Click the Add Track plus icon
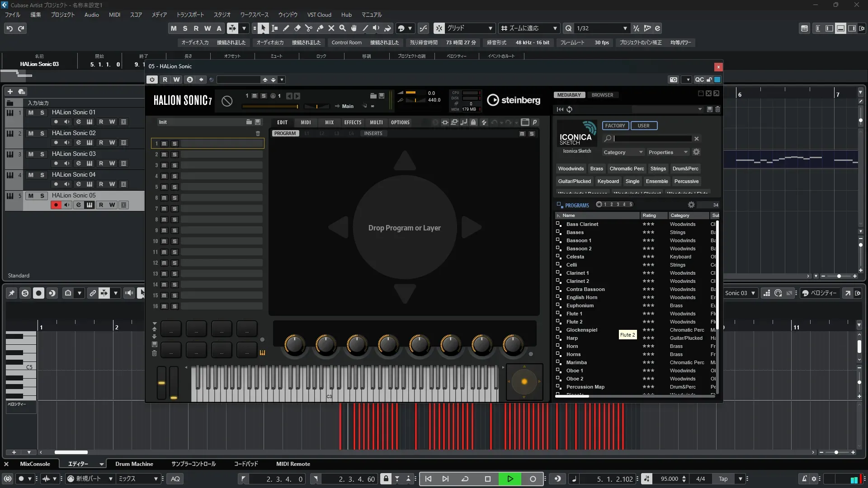 pyautogui.click(x=10, y=92)
